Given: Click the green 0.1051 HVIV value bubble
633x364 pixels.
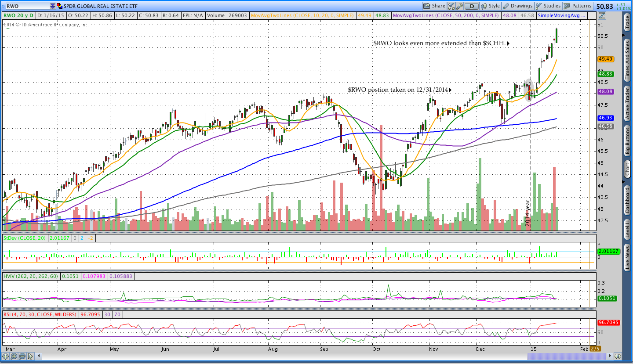Looking at the screenshot, I should click(x=607, y=298).
